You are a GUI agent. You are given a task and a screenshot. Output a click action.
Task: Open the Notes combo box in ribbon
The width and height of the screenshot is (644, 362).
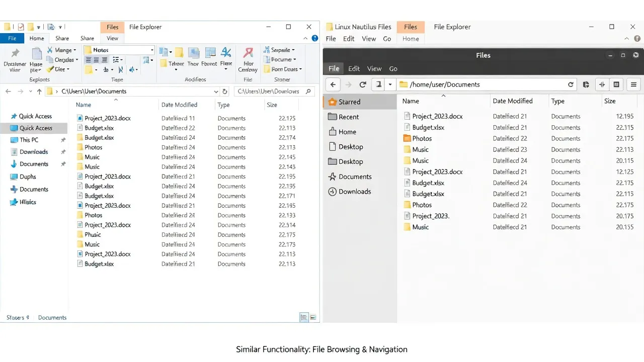119,50
